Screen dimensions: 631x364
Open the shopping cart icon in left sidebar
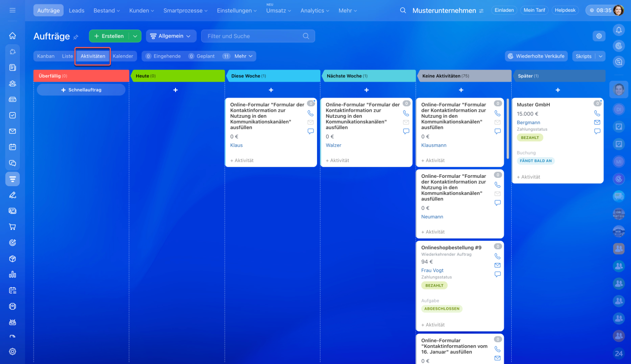point(12,227)
